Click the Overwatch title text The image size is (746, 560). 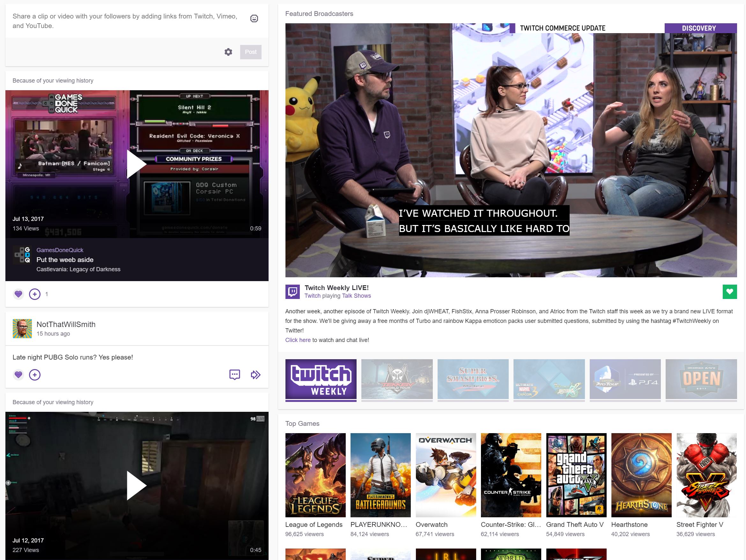pos(431,525)
